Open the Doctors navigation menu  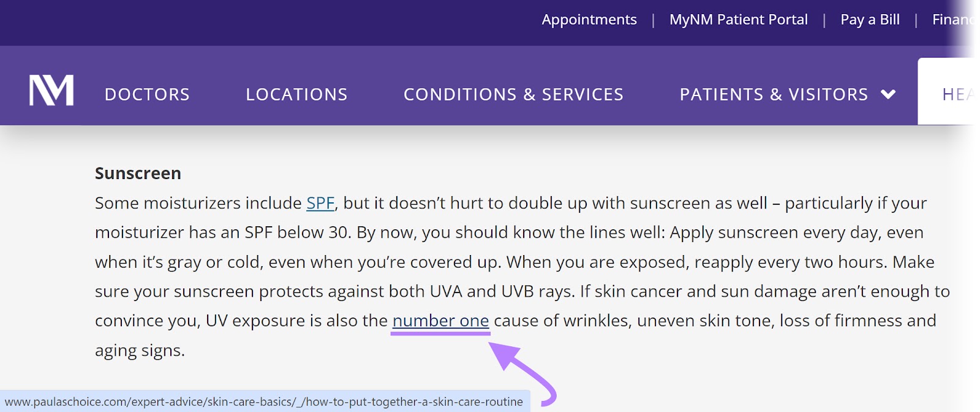pos(147,94)
